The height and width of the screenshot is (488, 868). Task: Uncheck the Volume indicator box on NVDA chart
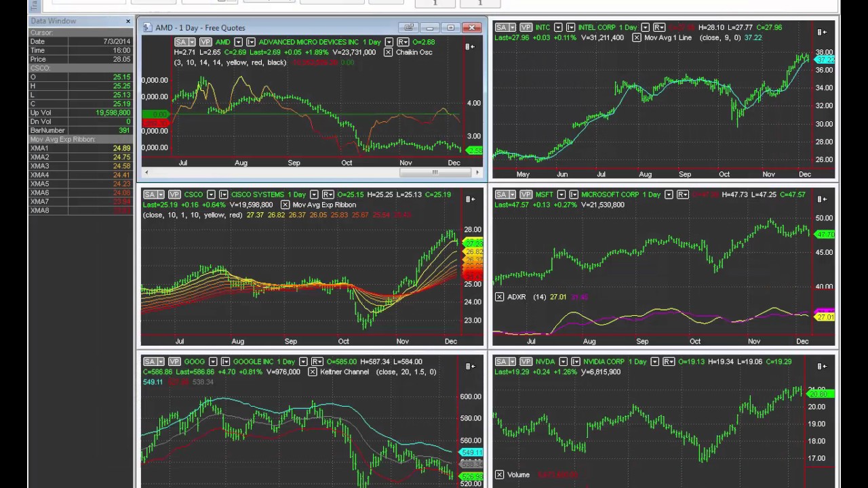point(499,475)
